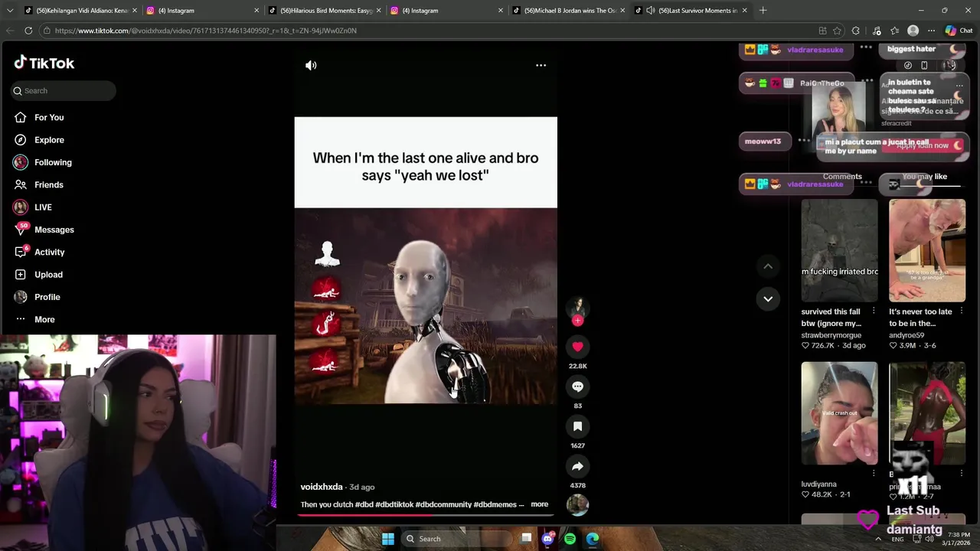Open the video three-dot options menu

coord(541,65)
